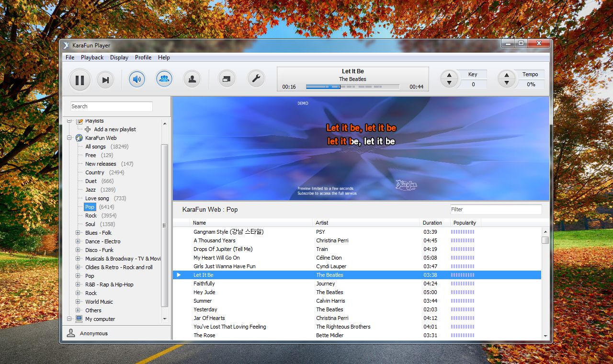Skip to the next song
The height and width of the screenshot is (364, 613).
coord(105,80)
